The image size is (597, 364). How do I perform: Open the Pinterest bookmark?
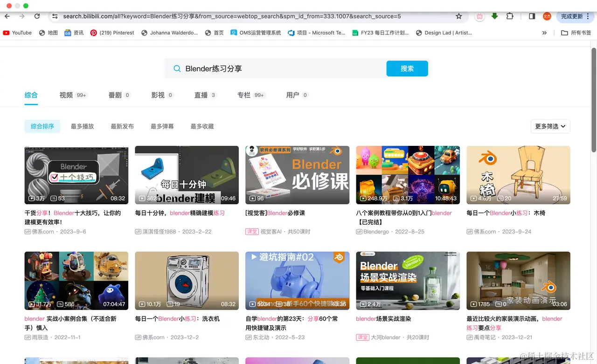(x=112, y=33)
